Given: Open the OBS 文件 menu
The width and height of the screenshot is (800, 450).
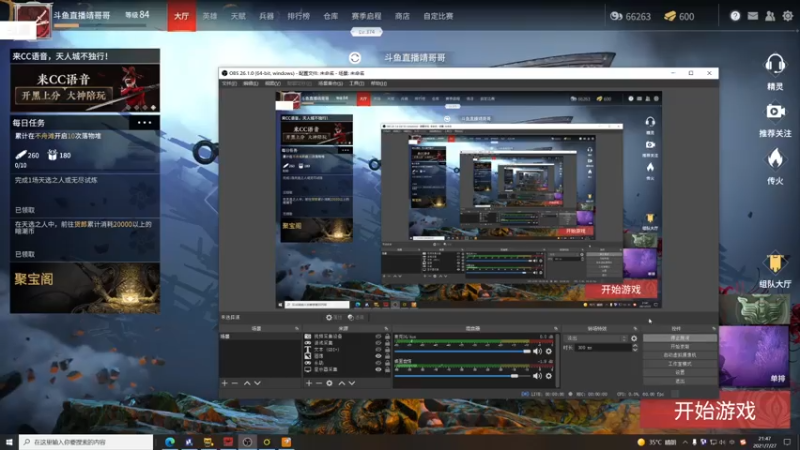Looking at the screenshot, I should 229,83.
